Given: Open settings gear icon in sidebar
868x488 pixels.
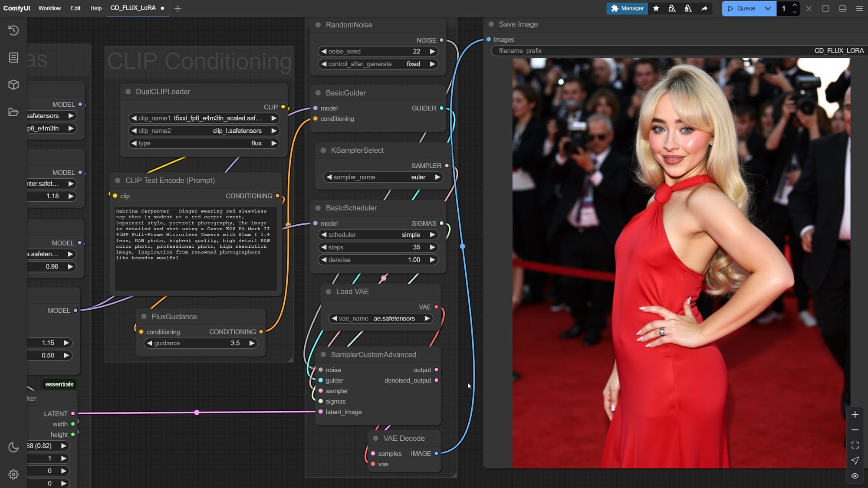Looking at the screenshot, I should pos(13,475).
